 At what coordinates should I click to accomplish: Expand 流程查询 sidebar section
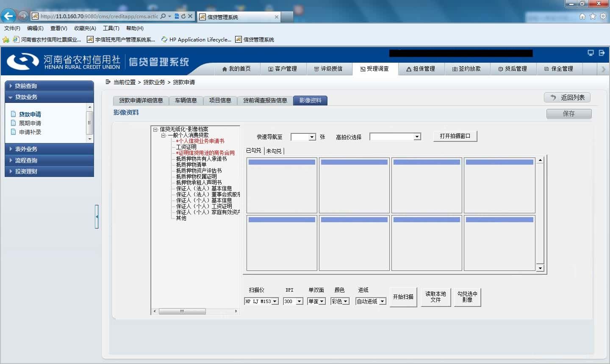[x=49, y=160]
